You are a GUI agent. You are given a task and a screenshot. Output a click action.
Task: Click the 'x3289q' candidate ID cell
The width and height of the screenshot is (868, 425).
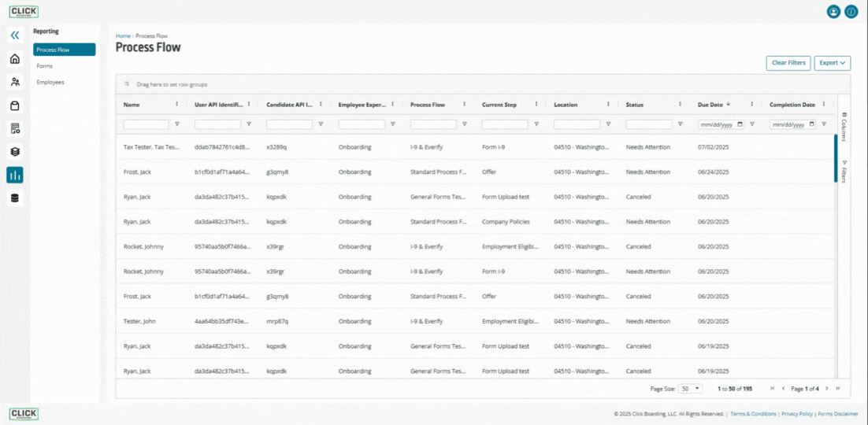pyautogui.click(x=276, y=147)
